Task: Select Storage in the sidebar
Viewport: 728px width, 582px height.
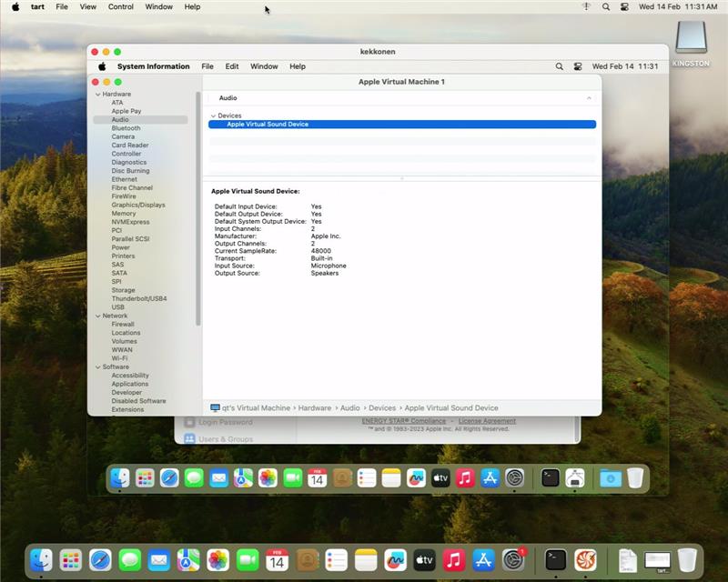Action: pos(123,290)
